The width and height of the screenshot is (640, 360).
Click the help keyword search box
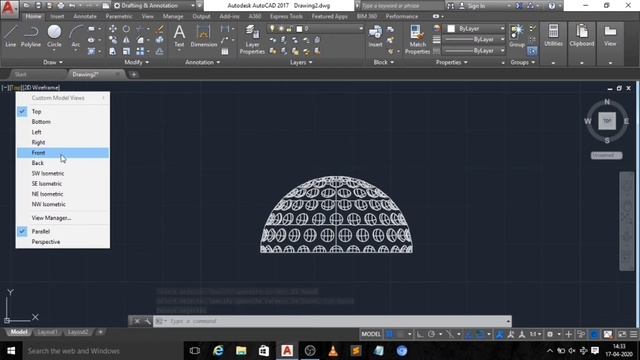tap(402, 6)
